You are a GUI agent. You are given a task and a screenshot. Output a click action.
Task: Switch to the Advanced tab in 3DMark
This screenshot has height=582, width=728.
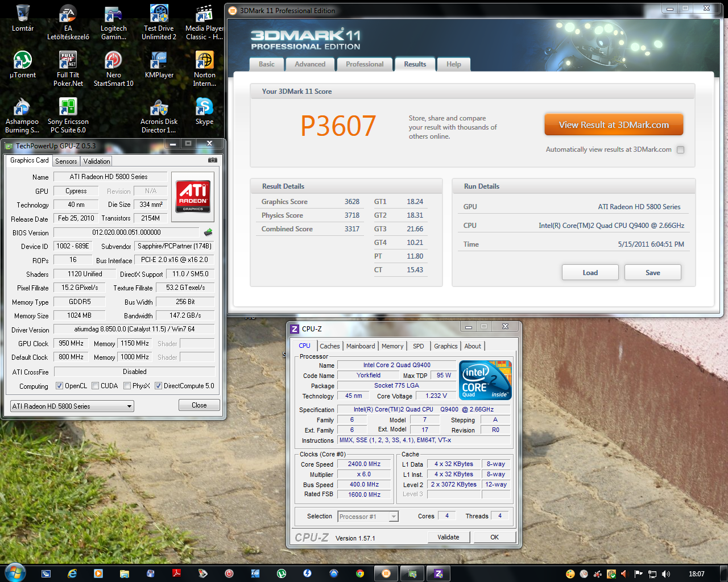[x=310, y=64]
